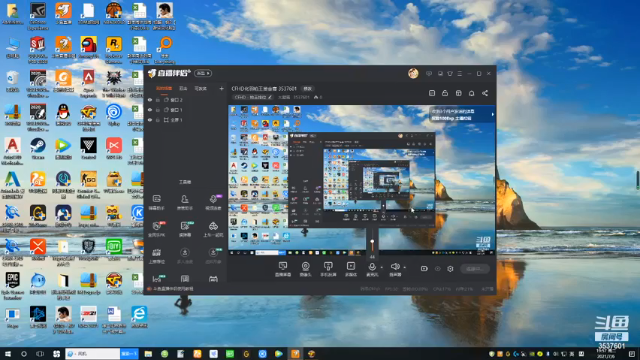Open the Windows Start menu

click(7, 354)
